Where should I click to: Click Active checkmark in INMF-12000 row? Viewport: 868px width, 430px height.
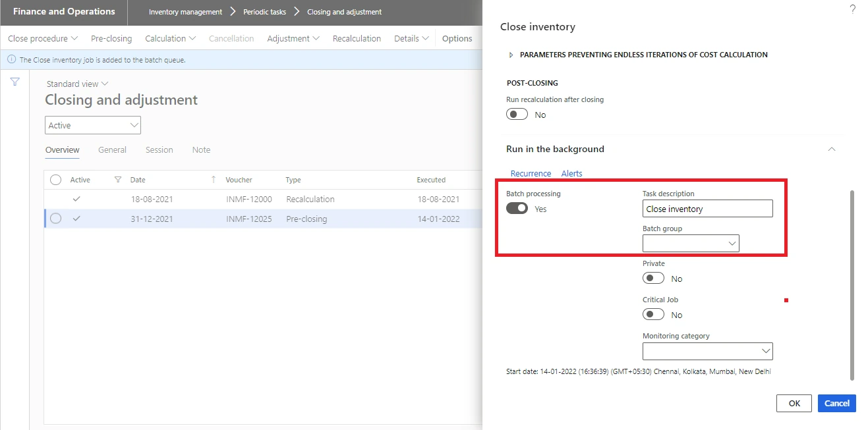click(76, 199)
